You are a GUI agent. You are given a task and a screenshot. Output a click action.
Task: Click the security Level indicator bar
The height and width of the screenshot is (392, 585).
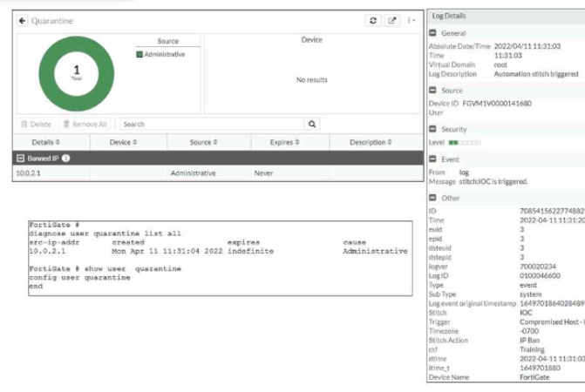point(465,142)
